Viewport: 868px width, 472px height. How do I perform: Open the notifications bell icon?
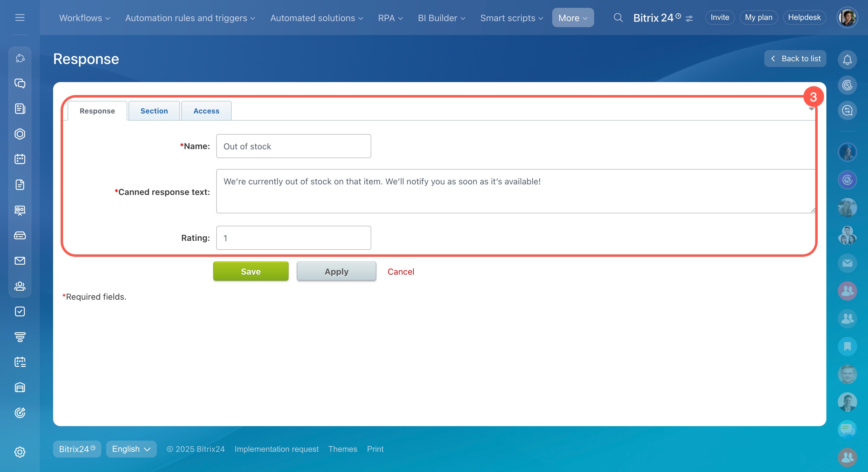(847, 60)
